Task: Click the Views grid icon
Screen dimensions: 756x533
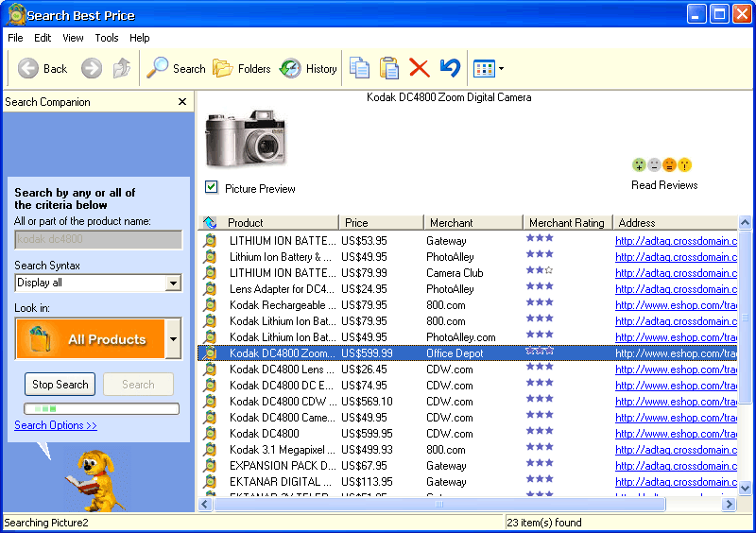Action: (484, 68)
